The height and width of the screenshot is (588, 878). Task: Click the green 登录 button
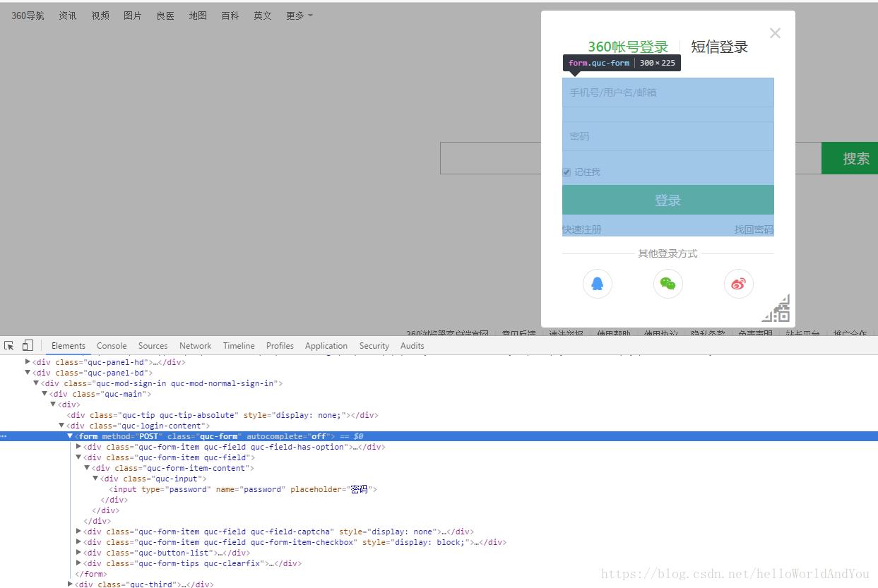668,200
